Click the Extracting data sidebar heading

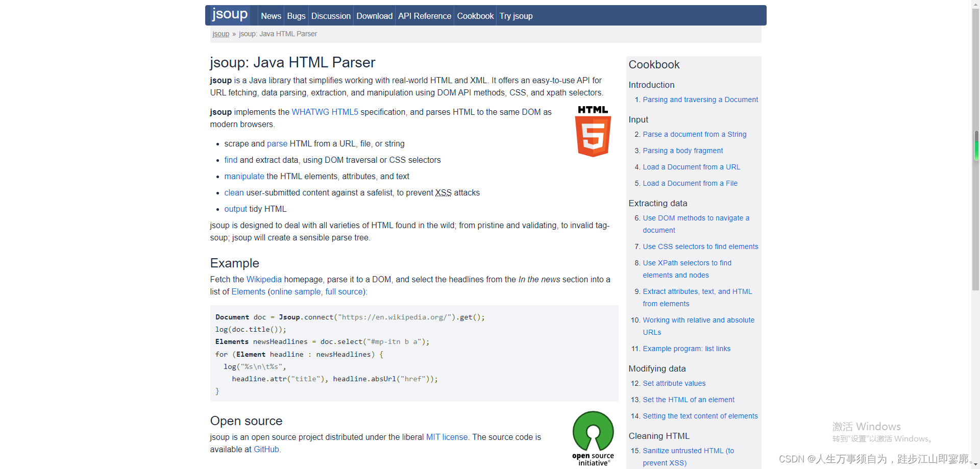tap(657, 203)
